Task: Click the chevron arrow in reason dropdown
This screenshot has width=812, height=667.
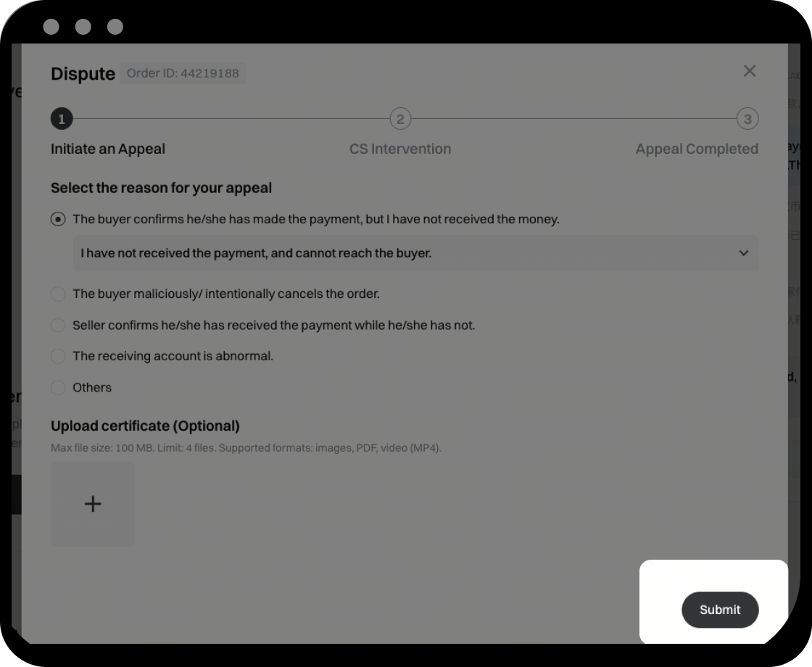Action: tap(744, 253)
